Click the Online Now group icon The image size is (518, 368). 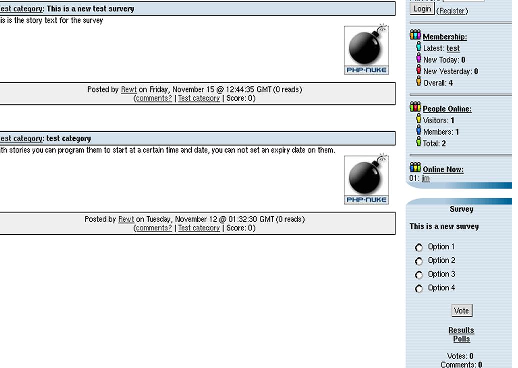pyautogui.click(x=415, y=167)
